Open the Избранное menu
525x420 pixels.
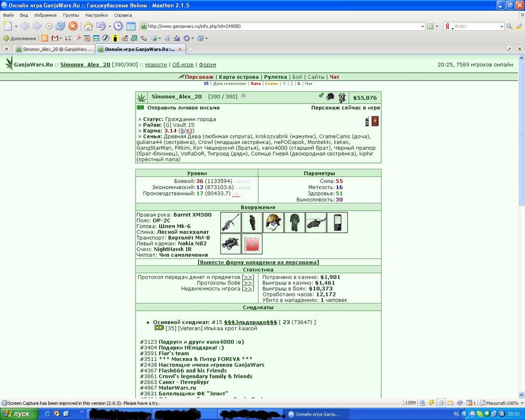tap(46, 15)
